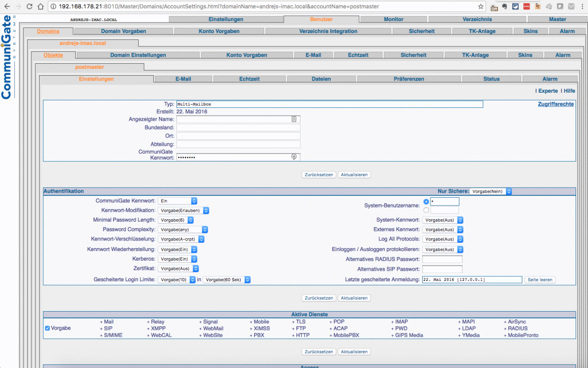Image resolution: width=588 pixels, height=368 pixels.
Task: Click the Alternatives SIP Passwort field
Action: (x=442, y=269)
